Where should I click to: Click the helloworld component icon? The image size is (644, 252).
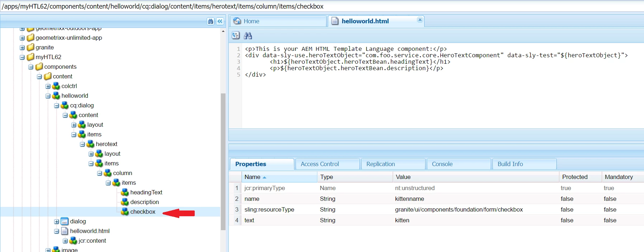coord(56,96)
